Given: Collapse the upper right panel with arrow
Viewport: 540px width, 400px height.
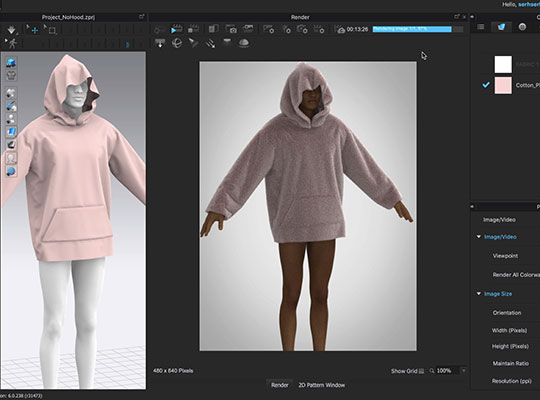Looking at the screenshot, I should pyautogui.click(x=472, y=17).
